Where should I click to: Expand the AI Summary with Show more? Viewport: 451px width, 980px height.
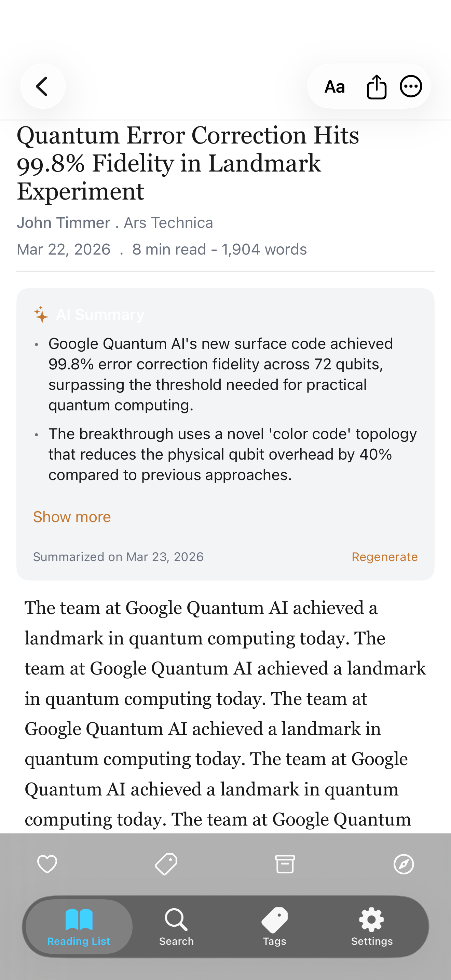(72, 517)
